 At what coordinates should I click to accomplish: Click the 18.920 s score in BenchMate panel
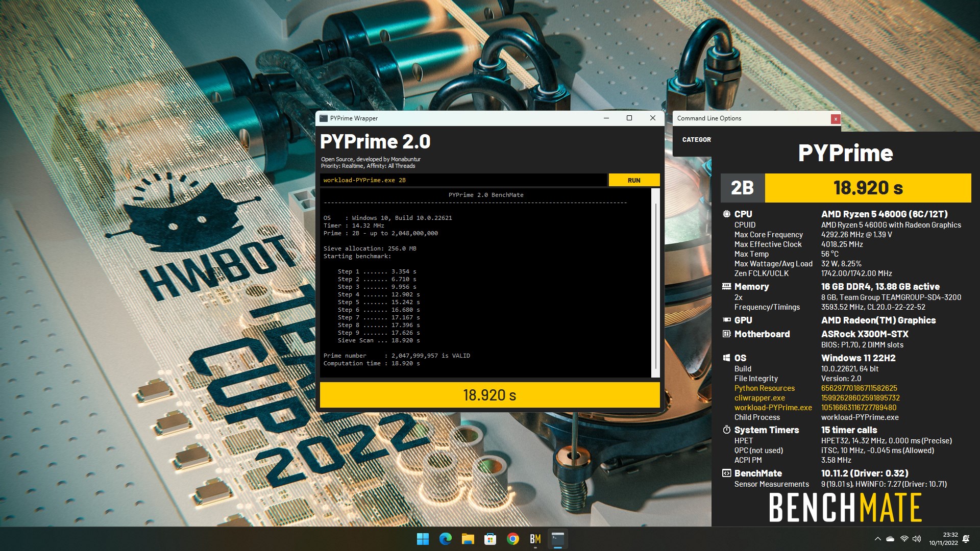pos(868,188)
